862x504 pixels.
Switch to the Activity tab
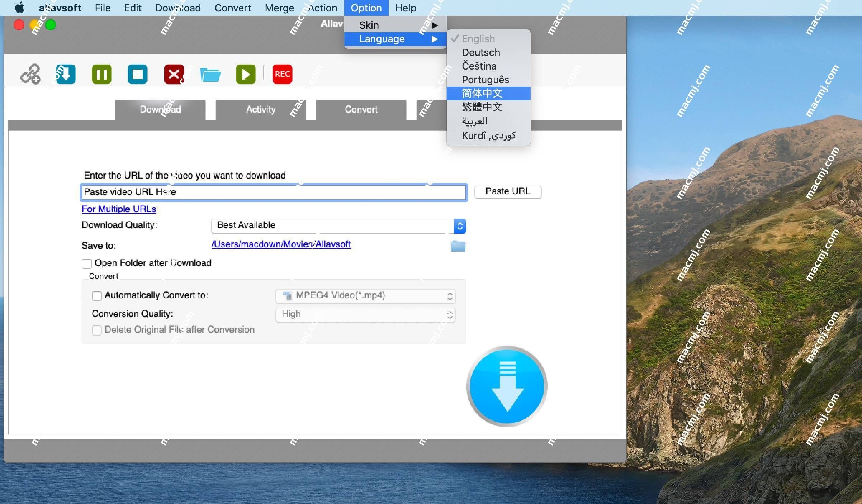[261, 110]
